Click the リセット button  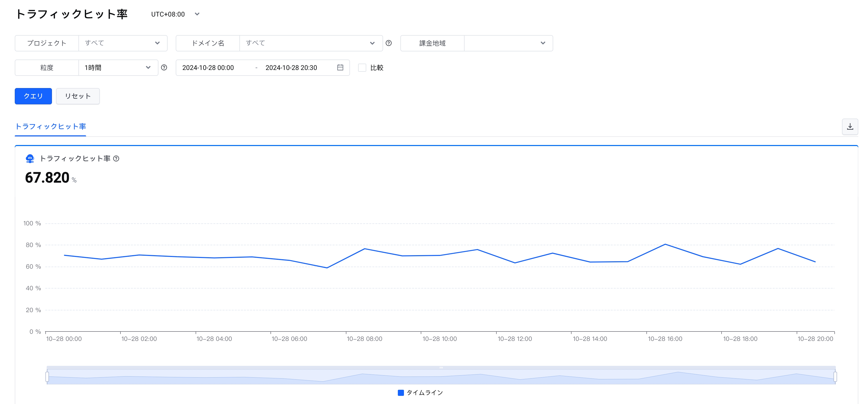[x=78, y=96]
